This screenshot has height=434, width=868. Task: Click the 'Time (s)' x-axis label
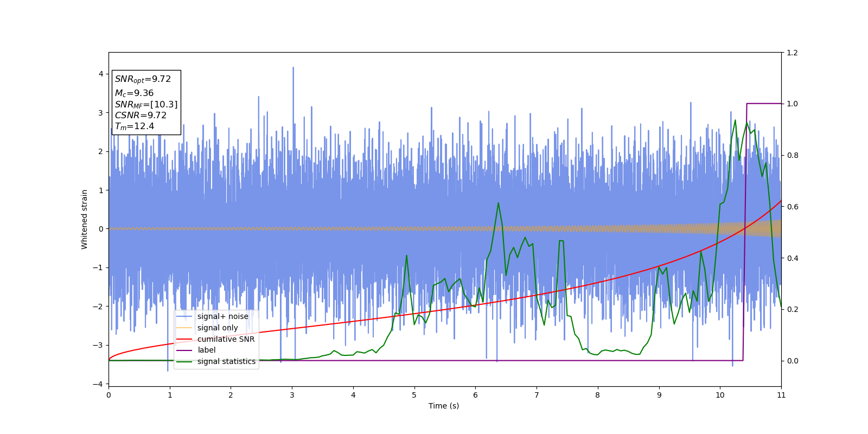click(444, 406)
